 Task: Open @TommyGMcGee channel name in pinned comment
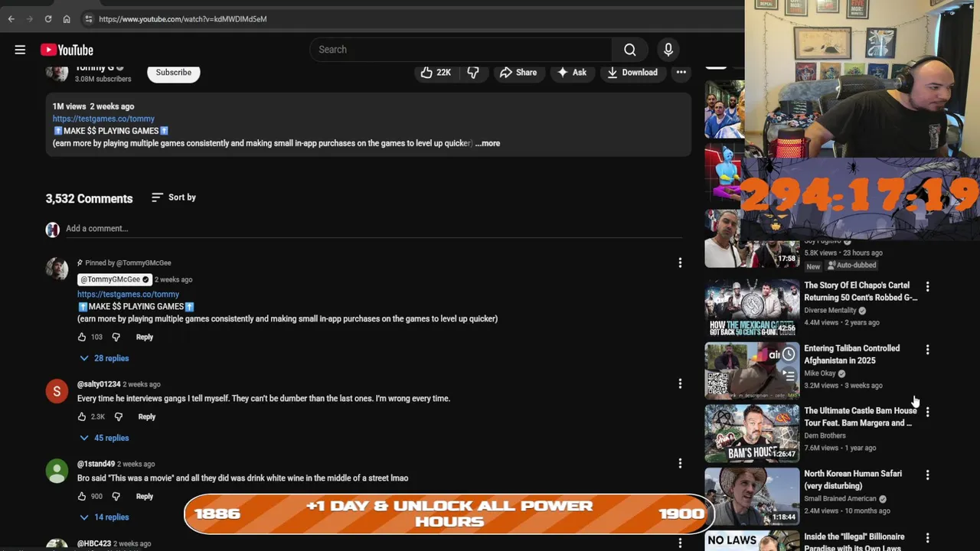[x=115, y=279]
